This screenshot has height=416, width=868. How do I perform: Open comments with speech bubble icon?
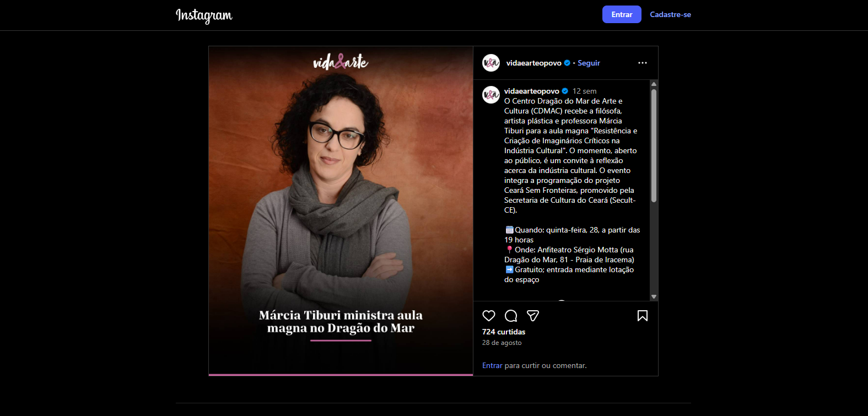[x=511, y=316]
